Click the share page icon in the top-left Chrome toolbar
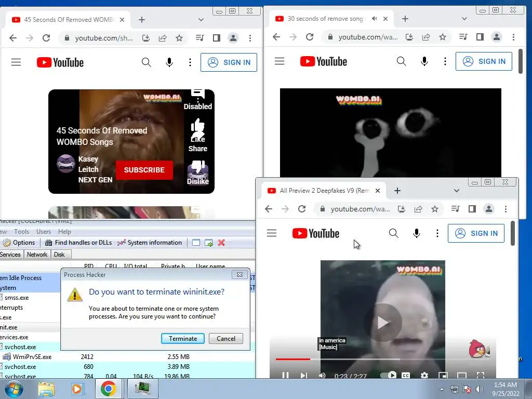 [x=163, y=38]
